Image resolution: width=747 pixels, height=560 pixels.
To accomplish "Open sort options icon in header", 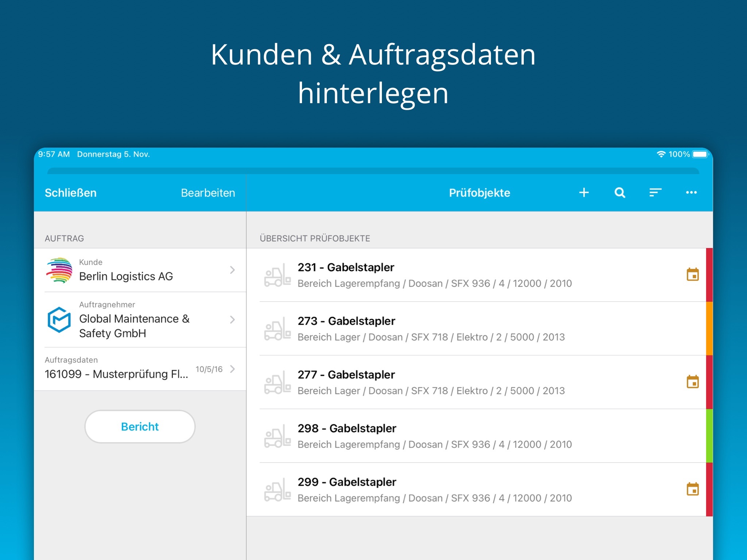I will click(655, 192).
